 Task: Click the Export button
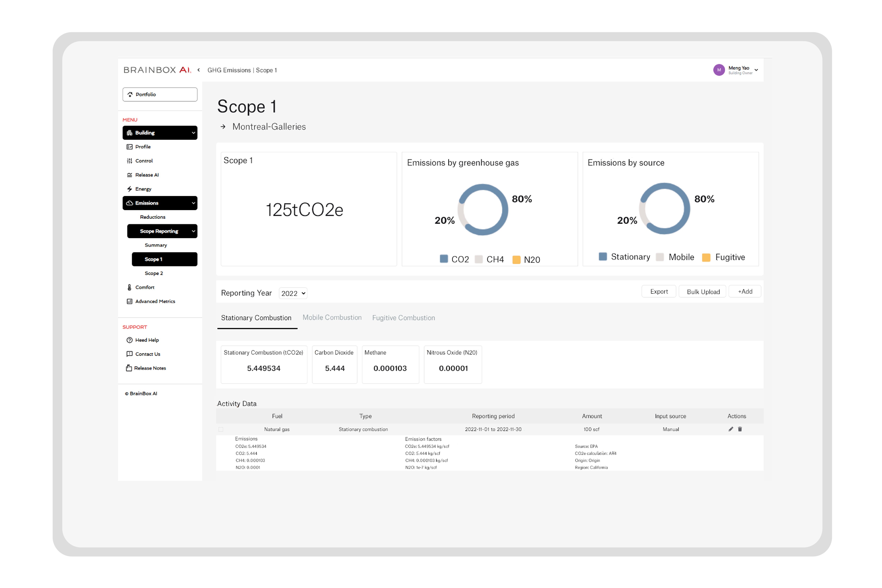click(x=659, y=291)
